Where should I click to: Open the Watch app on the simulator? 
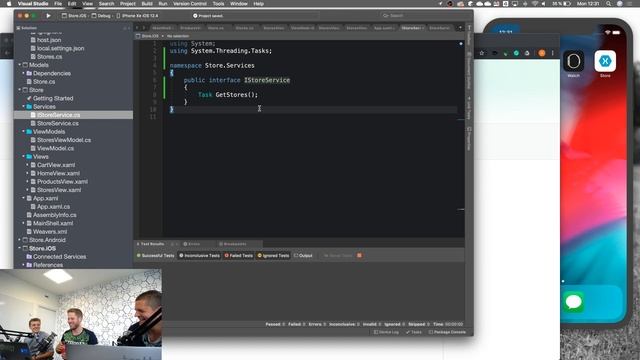click(573, 61)
